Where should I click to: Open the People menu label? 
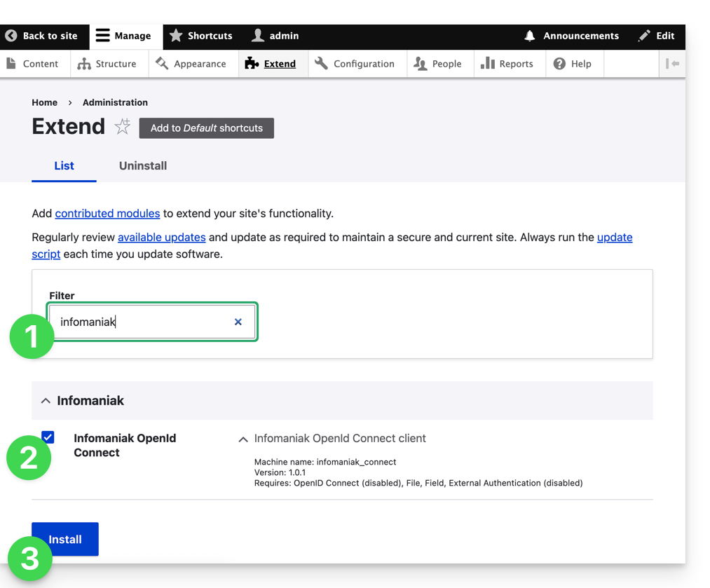(447, 64)
